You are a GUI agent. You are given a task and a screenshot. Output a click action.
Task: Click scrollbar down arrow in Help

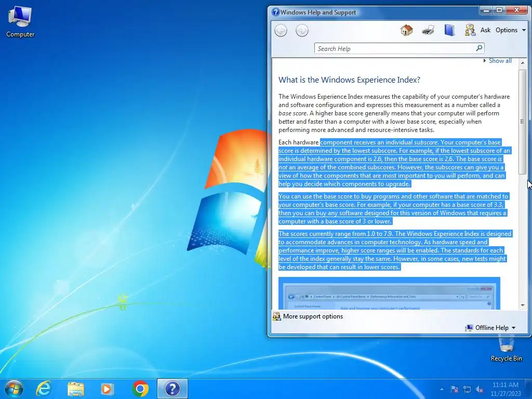(x=523, y=305)
